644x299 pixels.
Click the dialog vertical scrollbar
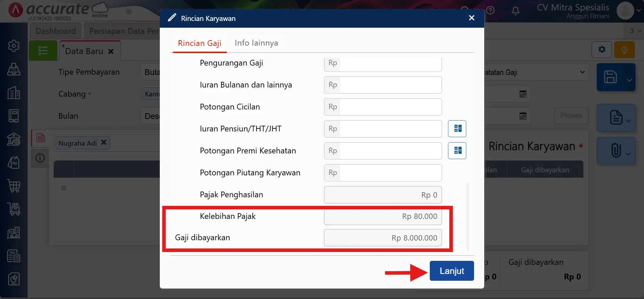pos(468,216)
